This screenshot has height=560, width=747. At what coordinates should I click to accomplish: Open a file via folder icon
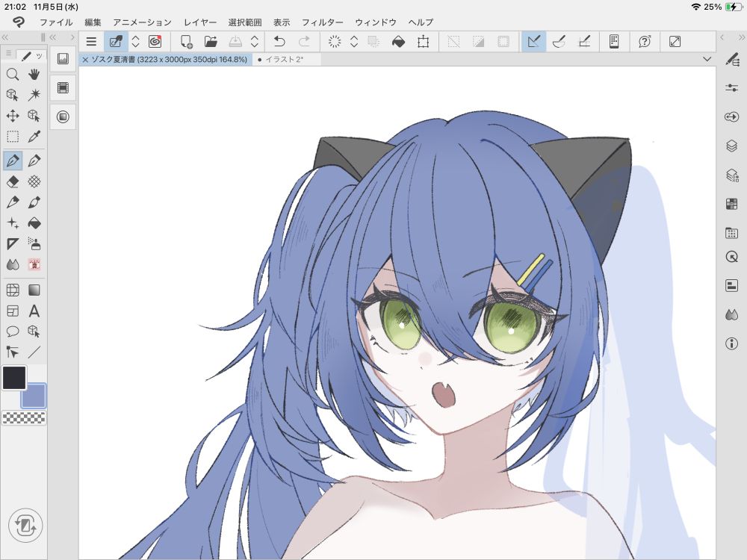(x=211, y=42)
